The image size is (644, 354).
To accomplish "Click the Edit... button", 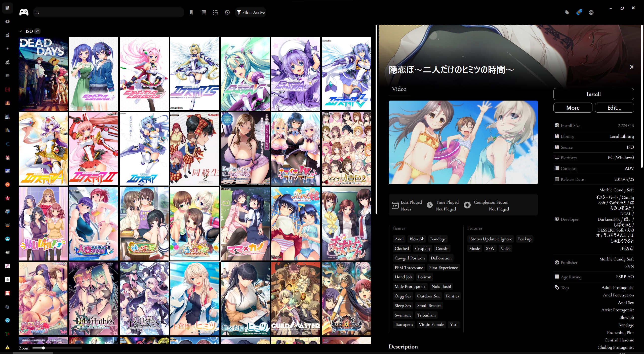I will pyautogui.click(x=614, y=108).
